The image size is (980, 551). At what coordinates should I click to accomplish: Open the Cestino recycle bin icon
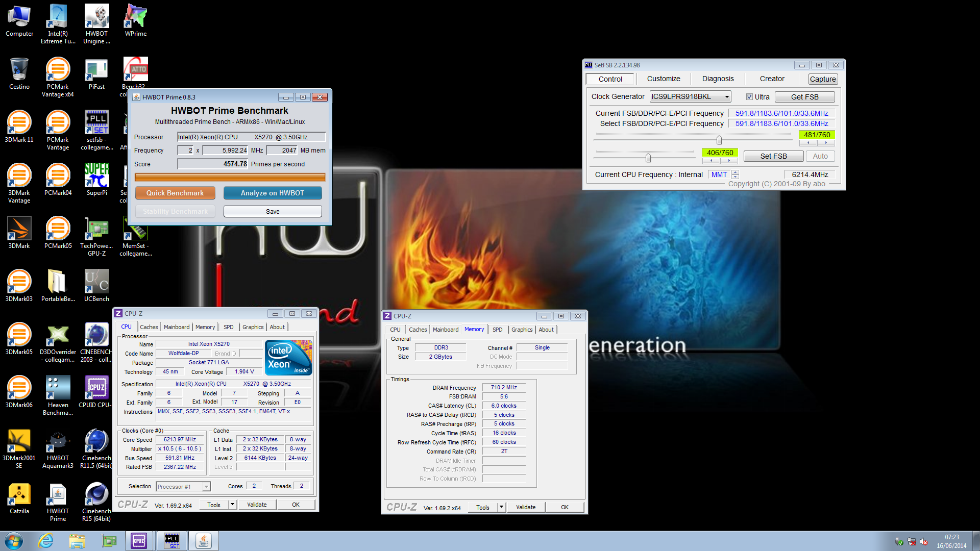click(x=19, y=74)
